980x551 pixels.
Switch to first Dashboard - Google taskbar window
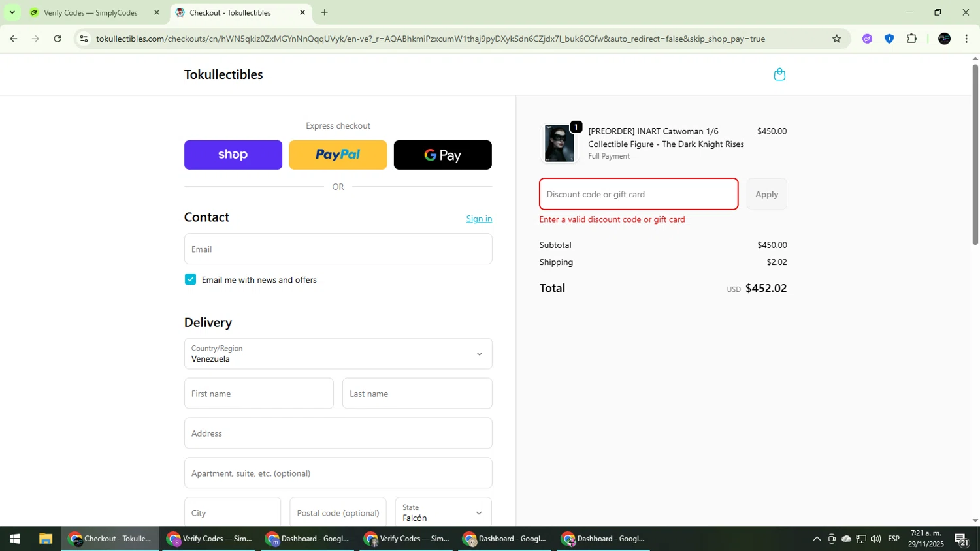[x=308, y=539]
